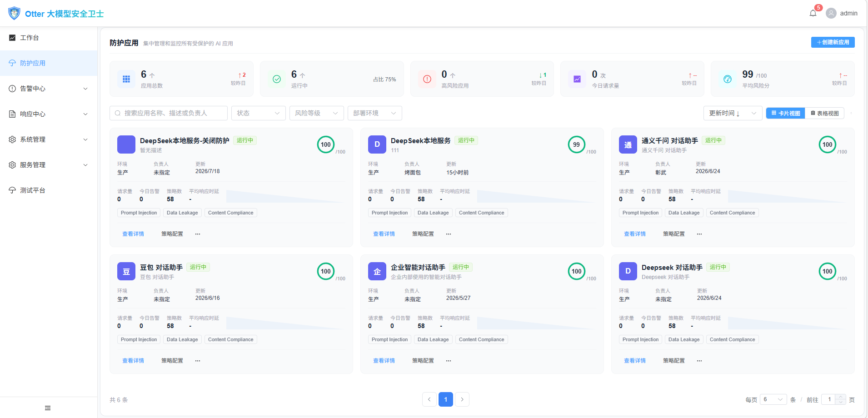
Task: Click the 测试平台 umbrella icon
Action: coord(12,190)
